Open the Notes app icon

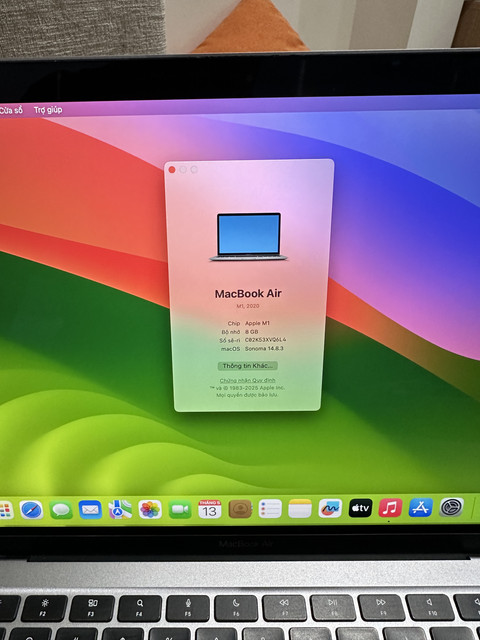pos(300,509)
